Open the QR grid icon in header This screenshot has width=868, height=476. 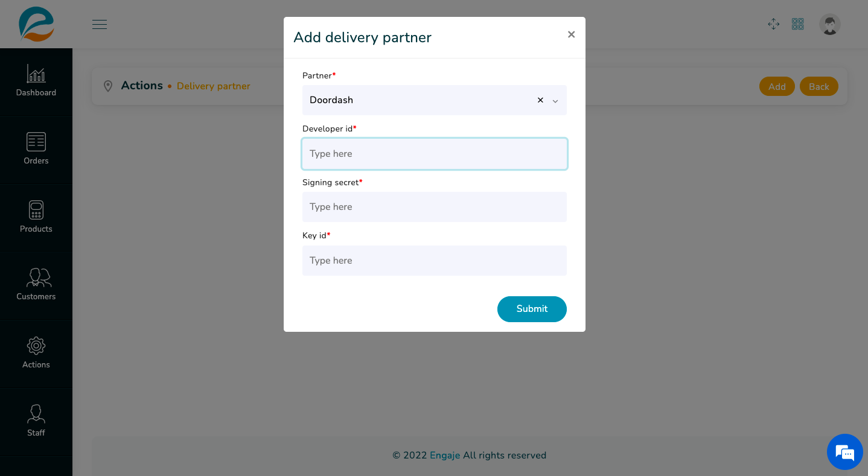(798, 24)
